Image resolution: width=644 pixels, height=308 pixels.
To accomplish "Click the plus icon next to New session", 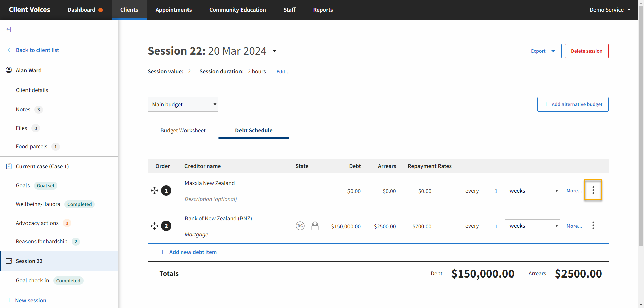I will pos(9,300).
